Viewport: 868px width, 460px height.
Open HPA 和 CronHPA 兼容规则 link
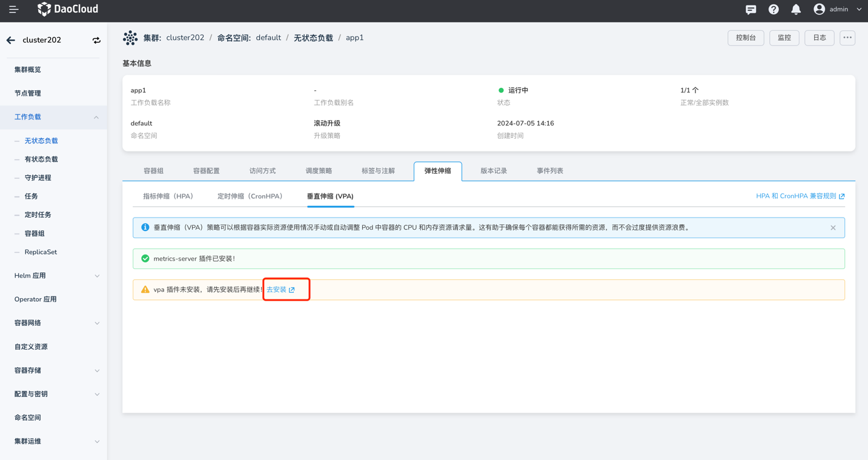[x=800, y=196]
